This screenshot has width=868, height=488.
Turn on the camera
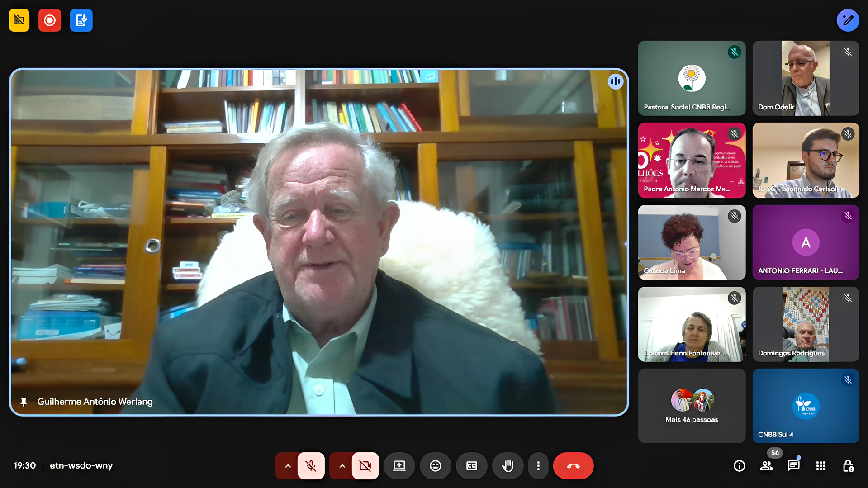click(365, 466)
